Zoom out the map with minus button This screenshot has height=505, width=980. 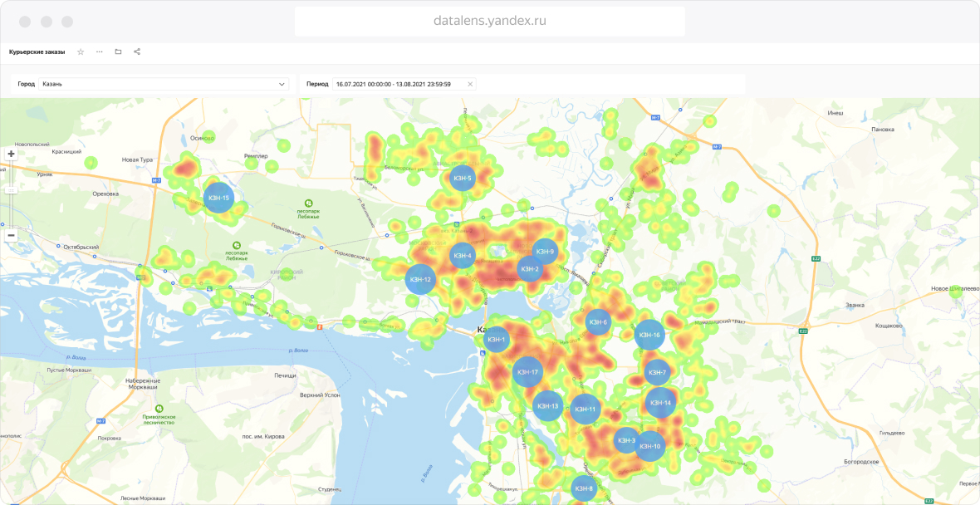pyautogui.click(x=11, y=235)
